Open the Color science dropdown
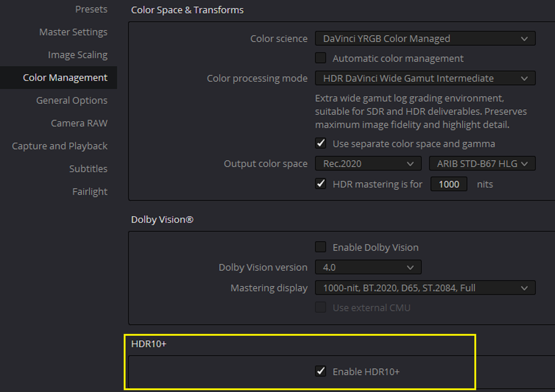 tap(425, 39)
